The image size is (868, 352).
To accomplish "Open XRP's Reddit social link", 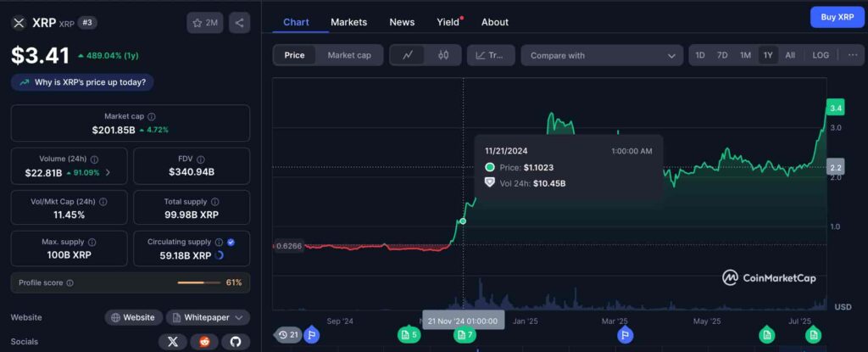I will click(204, 342).
